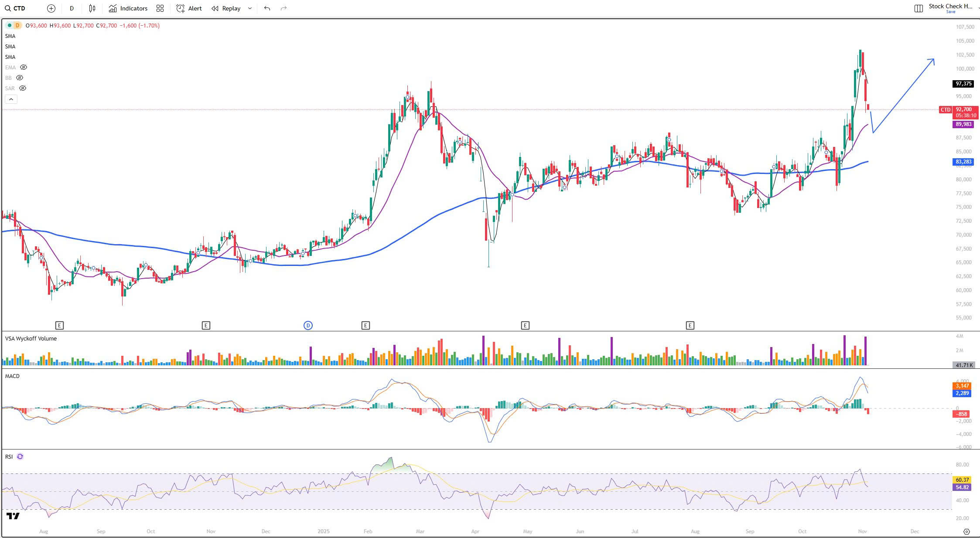Click the 89,983 purple SMA price label
The image size is (980, 538).
click(963, 124)
